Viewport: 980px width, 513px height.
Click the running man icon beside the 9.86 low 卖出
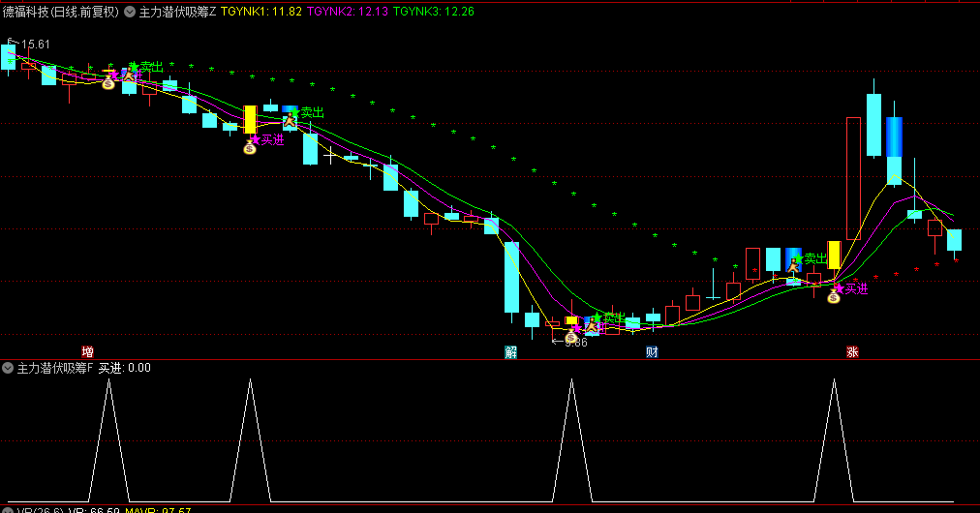pos(592,324)
